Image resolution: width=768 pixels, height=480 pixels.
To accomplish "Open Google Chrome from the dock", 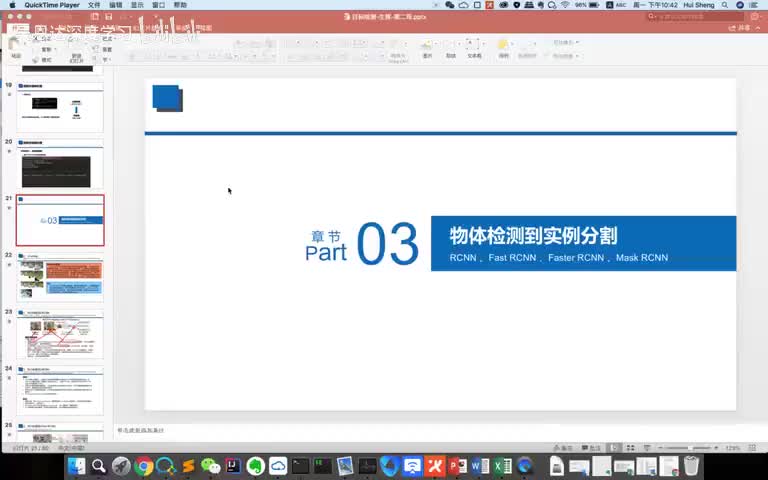I will (x=144, y=466).
